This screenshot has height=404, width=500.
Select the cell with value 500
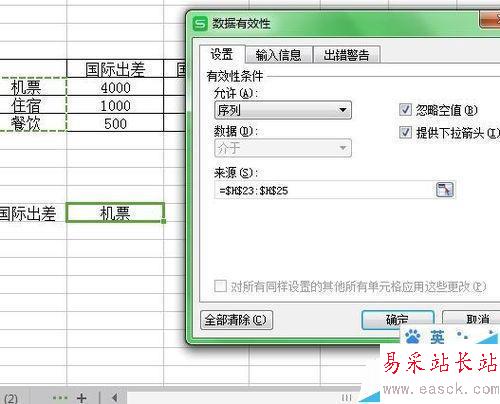coord(115,123)
